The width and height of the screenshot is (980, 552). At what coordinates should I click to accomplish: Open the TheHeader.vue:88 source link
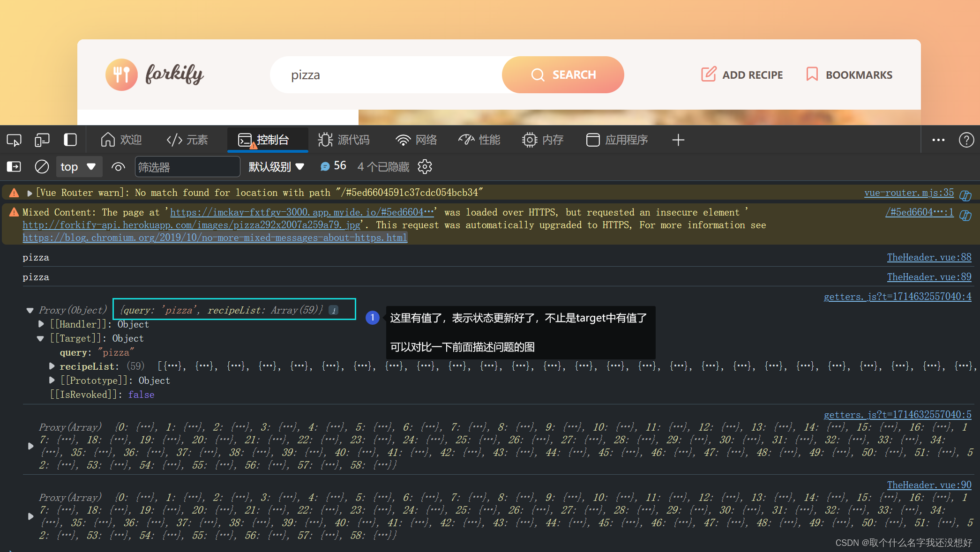coord(929,257)
